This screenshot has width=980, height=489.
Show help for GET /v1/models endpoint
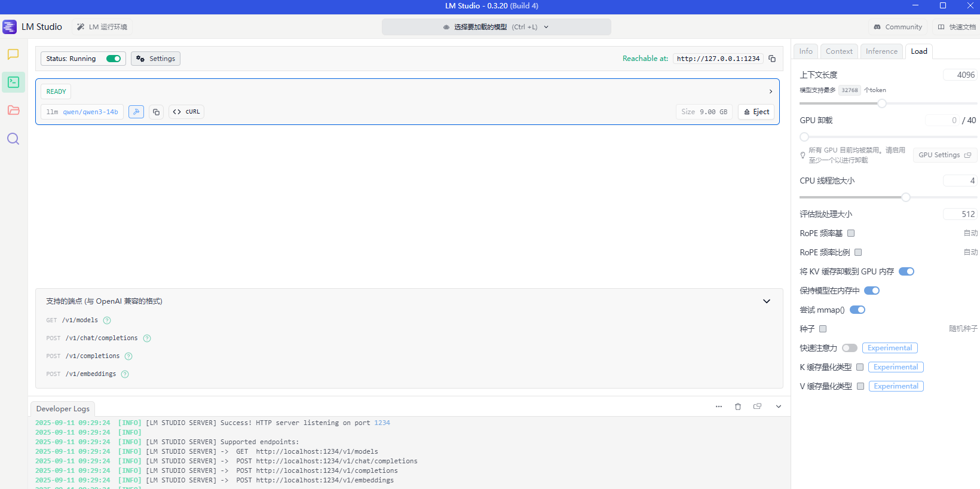pos(107,320)
